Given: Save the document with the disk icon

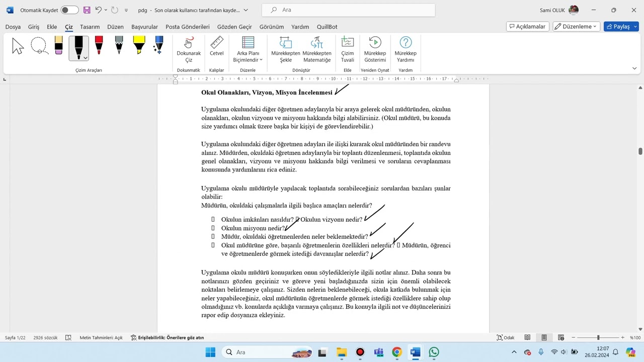Looking at the screenshot, I should point(87,10).
